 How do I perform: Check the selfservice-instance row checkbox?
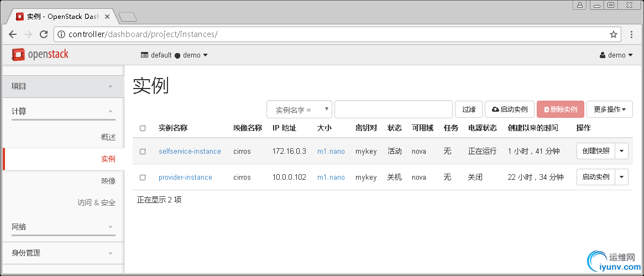(x=143, y=151)
